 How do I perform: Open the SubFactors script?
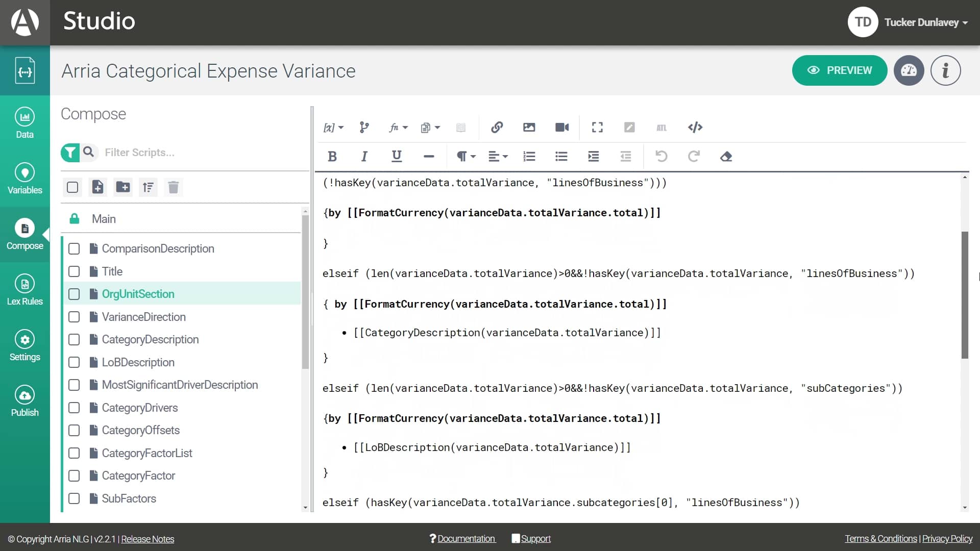[x=129, y=498]
